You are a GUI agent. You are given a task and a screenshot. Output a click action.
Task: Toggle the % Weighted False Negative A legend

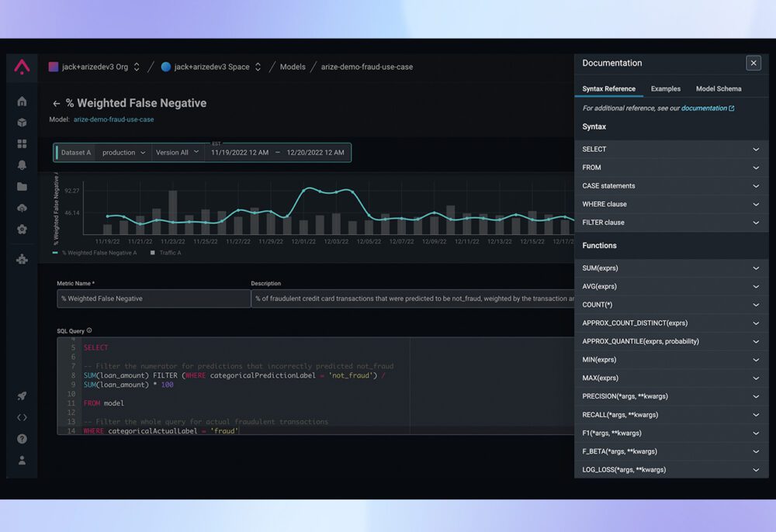[101, 252]
